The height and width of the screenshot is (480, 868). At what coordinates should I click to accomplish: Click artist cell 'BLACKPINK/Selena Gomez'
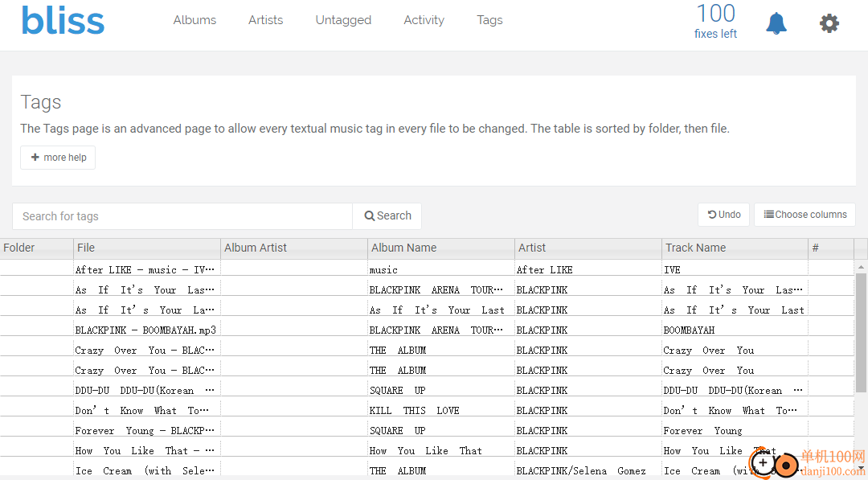588,470
